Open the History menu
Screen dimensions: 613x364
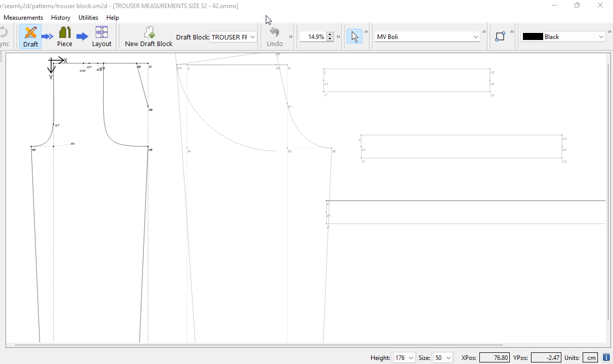(61, 18)
